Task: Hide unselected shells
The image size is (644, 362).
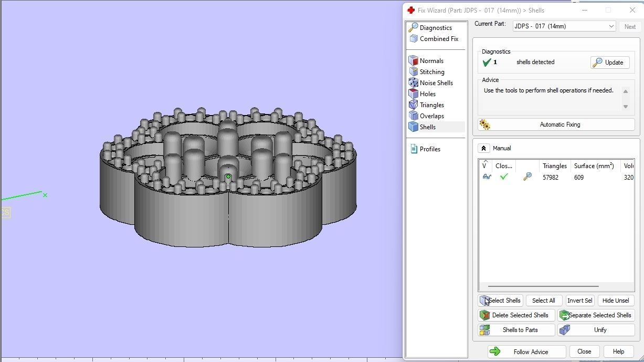Action: click(616, 301)
